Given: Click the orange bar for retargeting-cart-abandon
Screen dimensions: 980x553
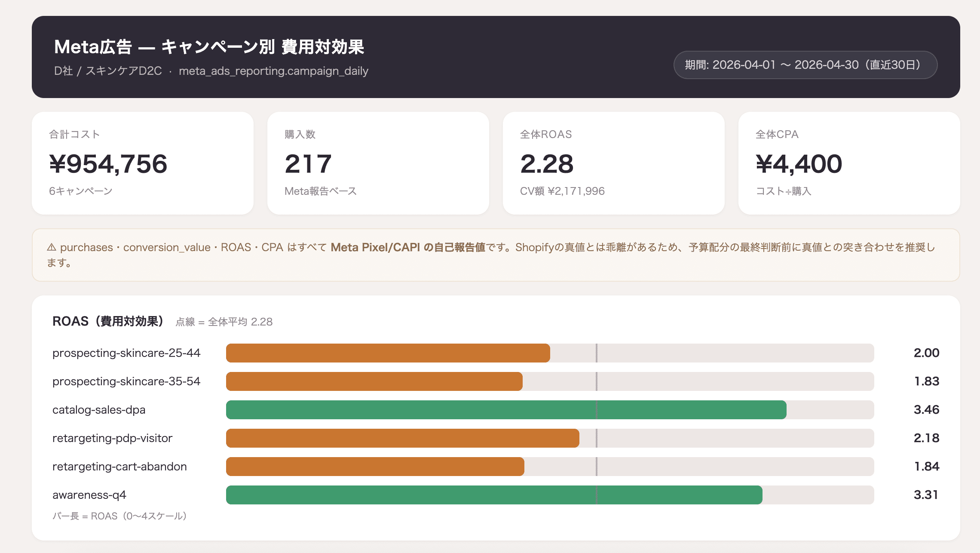Looking at the screenshot, I should coord(375,467).
